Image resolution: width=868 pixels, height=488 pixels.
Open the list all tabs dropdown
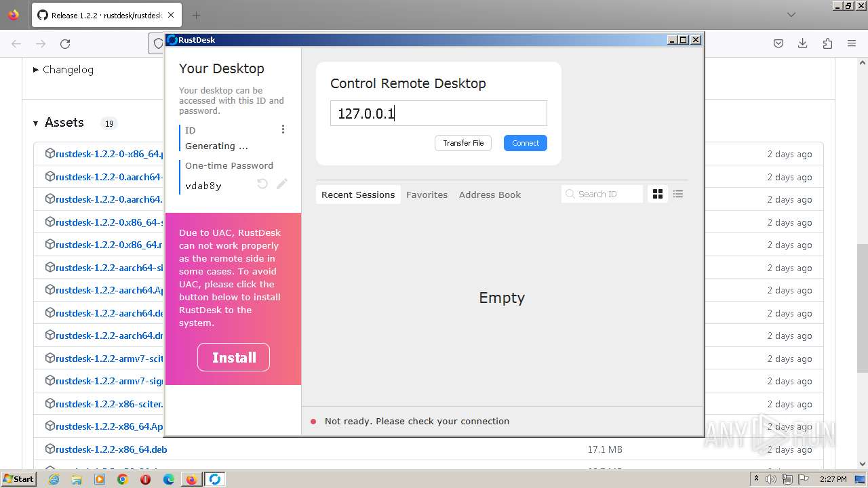791,15
